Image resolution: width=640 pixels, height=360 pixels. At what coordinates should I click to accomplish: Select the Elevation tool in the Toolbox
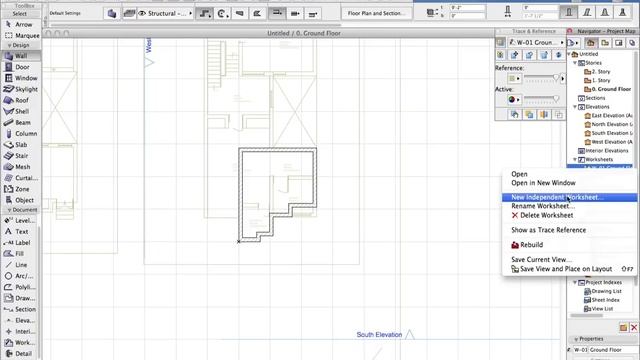pos(20,320)
